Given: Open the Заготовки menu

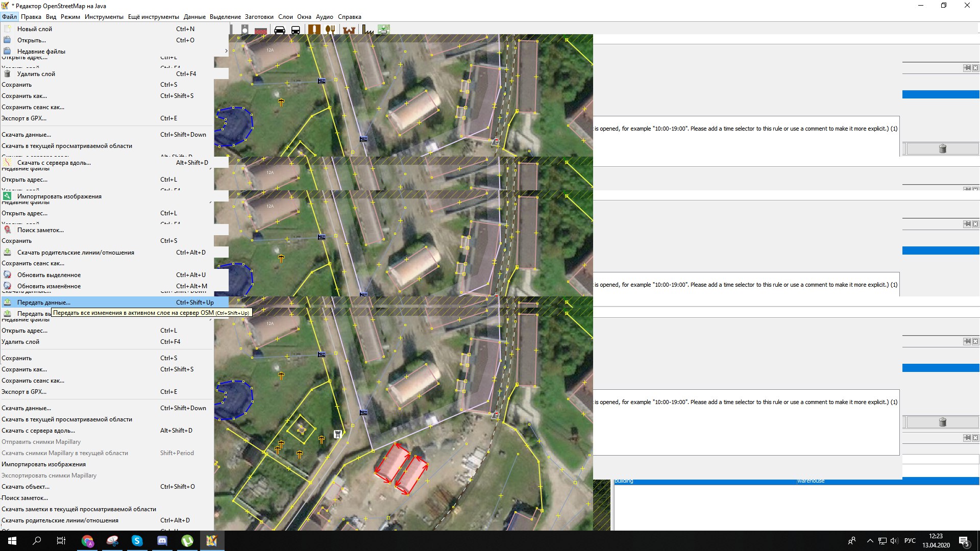Looking at the screenshot, I should point(259,17).
